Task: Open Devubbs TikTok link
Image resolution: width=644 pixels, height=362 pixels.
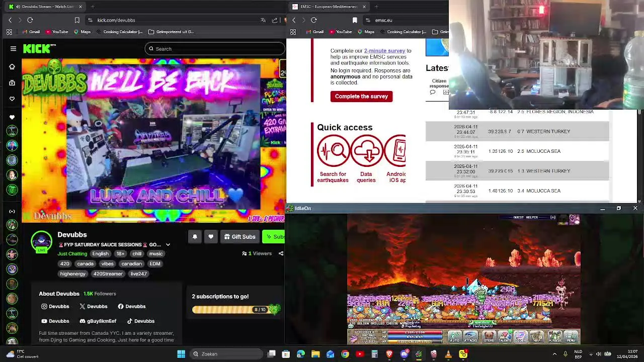Action: (x=141, y=321)
